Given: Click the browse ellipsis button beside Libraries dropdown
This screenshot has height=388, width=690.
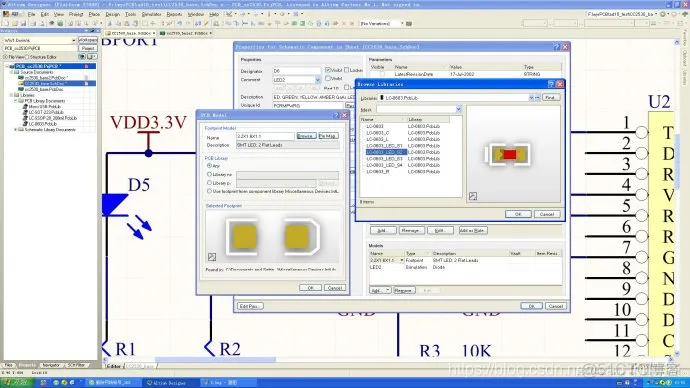Looking at the screenshot, I should click(x=538, y=98).
